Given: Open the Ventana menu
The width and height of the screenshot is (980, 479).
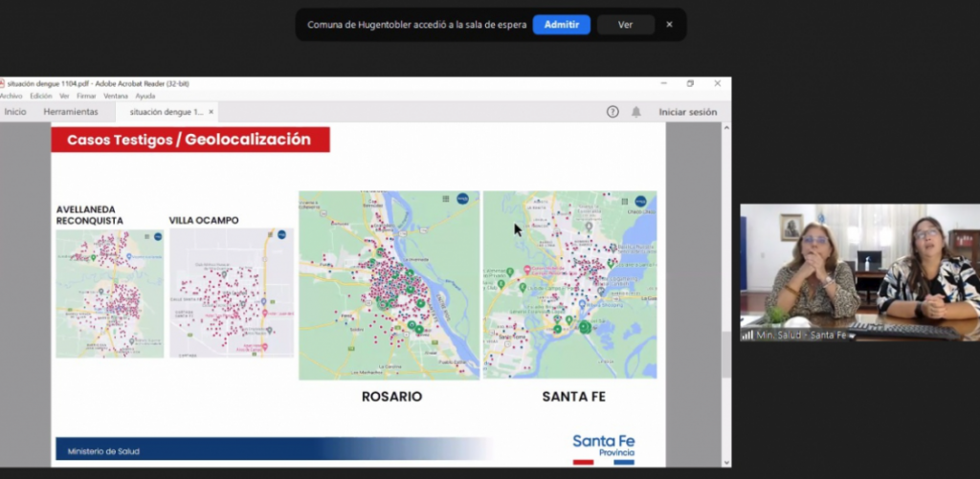Looking at the screenshot, I should point(116,96).
